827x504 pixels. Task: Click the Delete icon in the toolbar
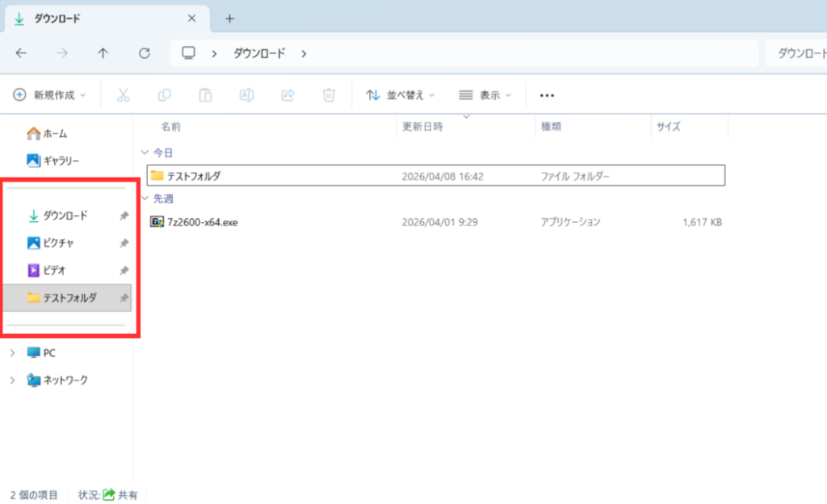point(329,94)
